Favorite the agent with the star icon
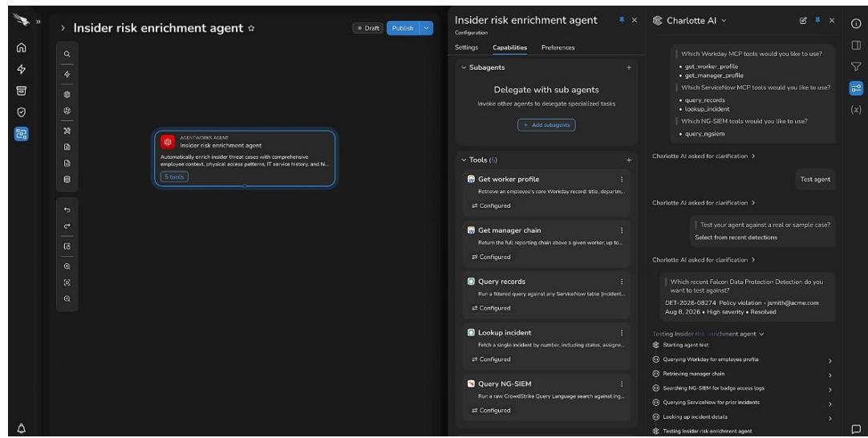This screenshot has width=868, height=438. tap(251, 28)
